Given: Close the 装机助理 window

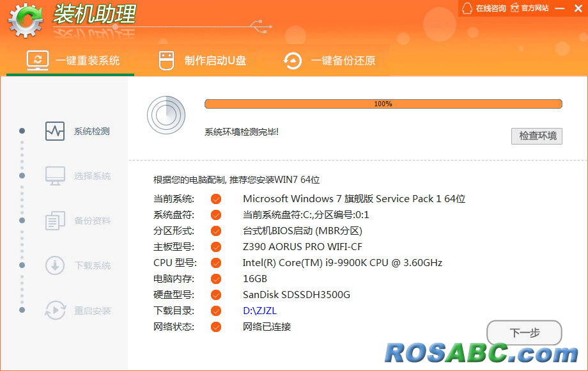Looking at the screenshot, I should [578, 8].
